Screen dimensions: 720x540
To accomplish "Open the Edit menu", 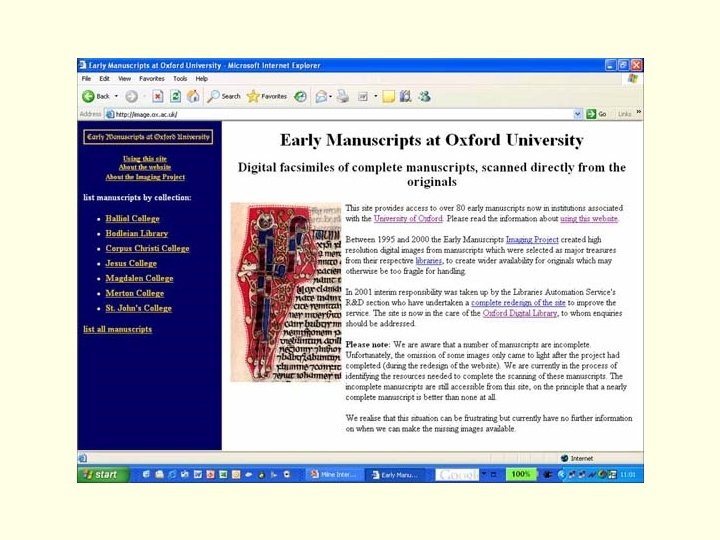I will pyautogui.click(x=105, y=79).
